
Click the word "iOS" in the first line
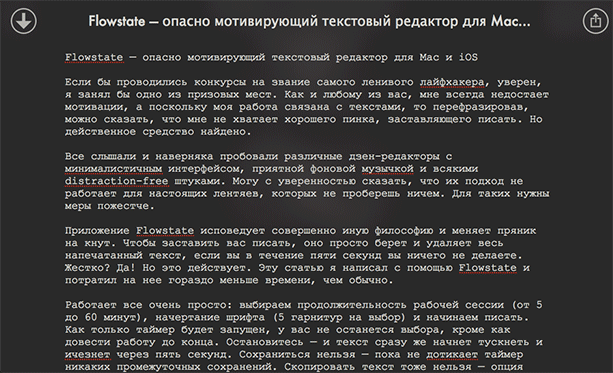click(x=468, y=57)
